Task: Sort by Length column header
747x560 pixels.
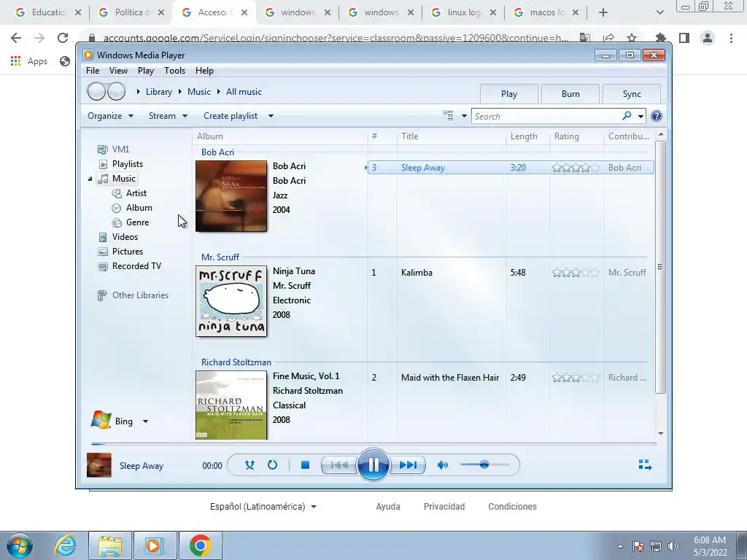Action: click(x=527, y=136)
